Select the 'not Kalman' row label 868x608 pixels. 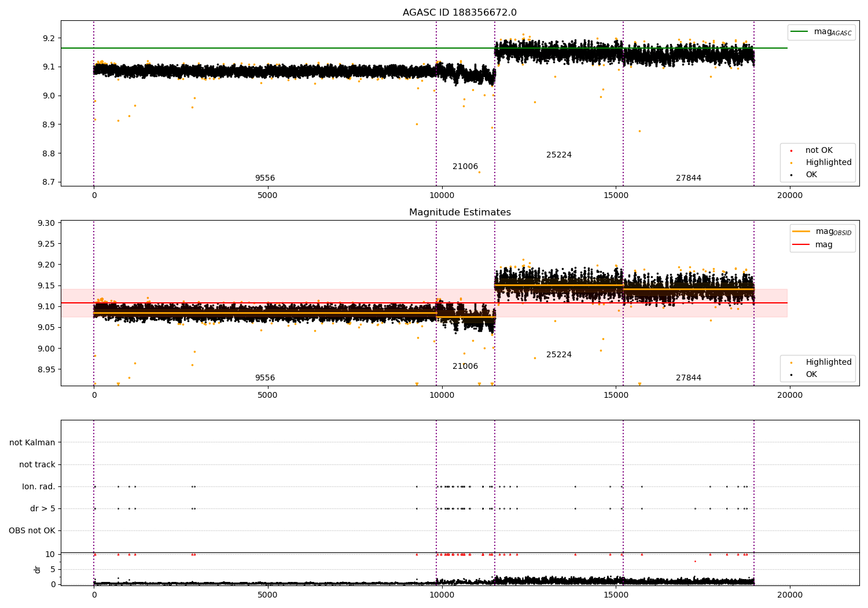[32, 442]
